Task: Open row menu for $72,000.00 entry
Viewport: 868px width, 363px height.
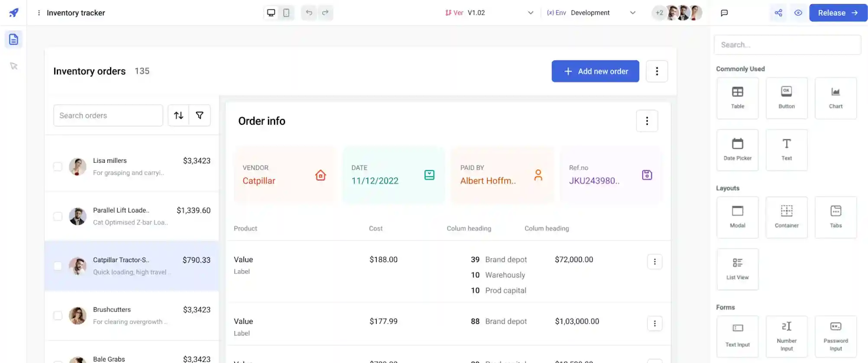Action: point(655,262)
